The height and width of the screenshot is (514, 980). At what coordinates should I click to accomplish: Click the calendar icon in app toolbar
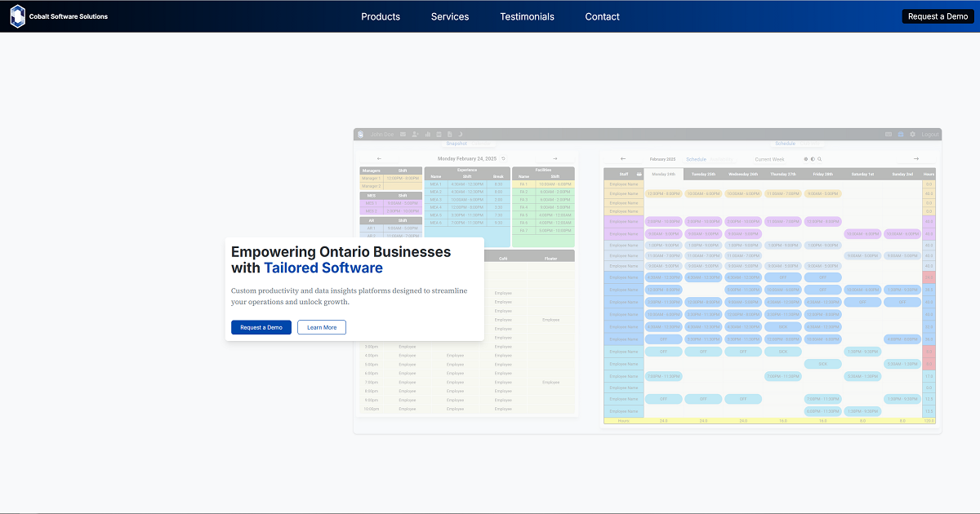pyautogui.click(x=439, y=135)
